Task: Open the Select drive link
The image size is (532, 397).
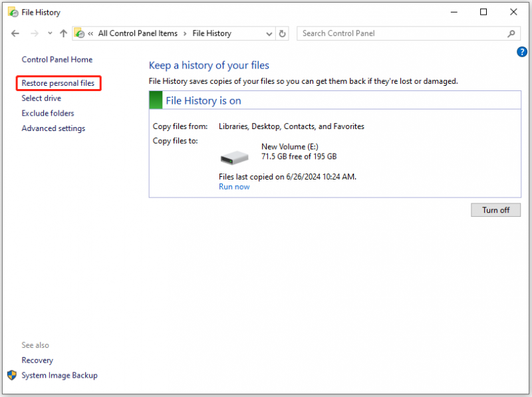Action: [41, 98]
